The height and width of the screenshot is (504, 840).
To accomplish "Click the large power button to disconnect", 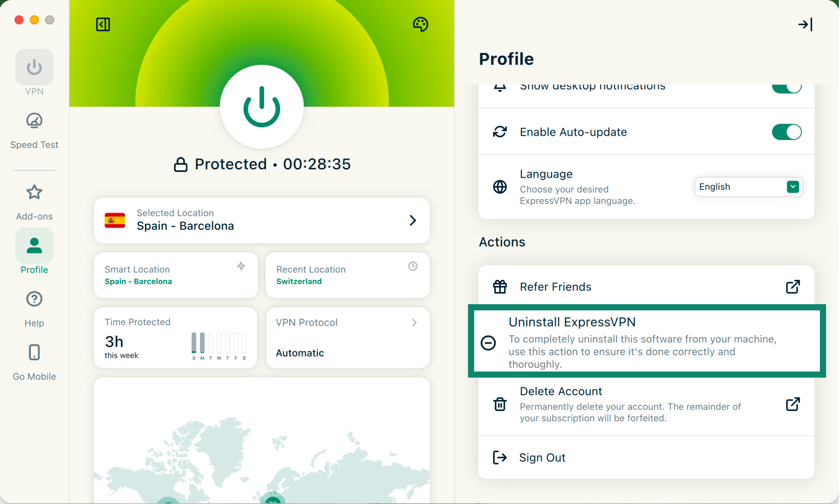I will 262,107.
